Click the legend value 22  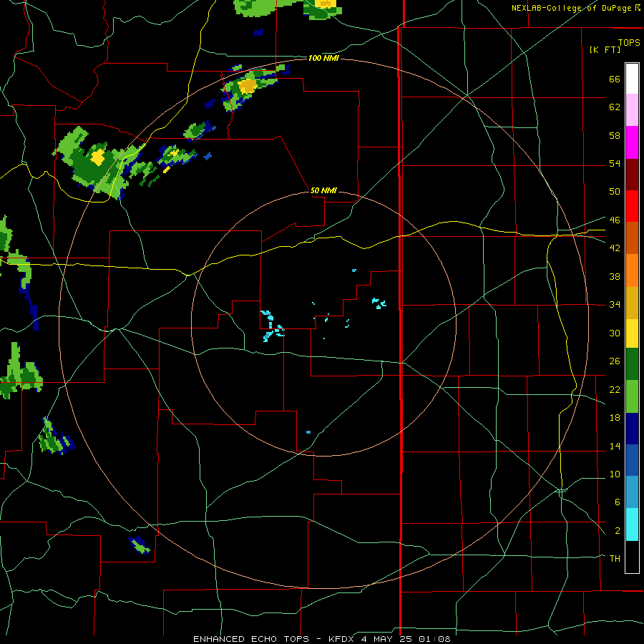615,389
